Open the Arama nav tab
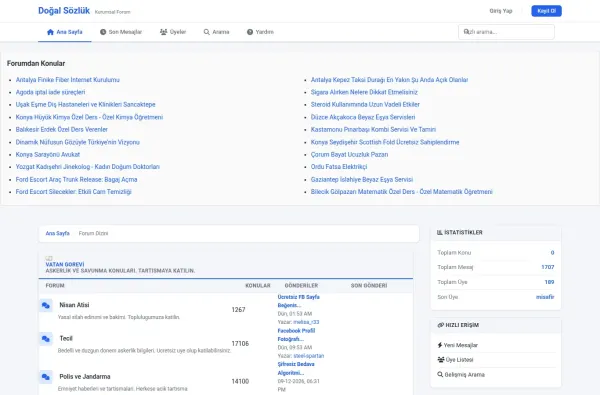 (217, 32)
